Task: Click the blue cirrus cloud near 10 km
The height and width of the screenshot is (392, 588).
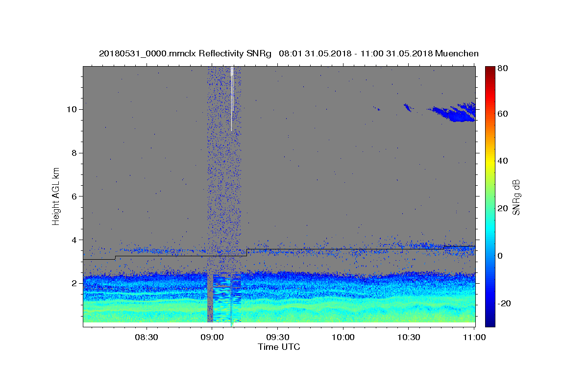Action: point(453,113)
